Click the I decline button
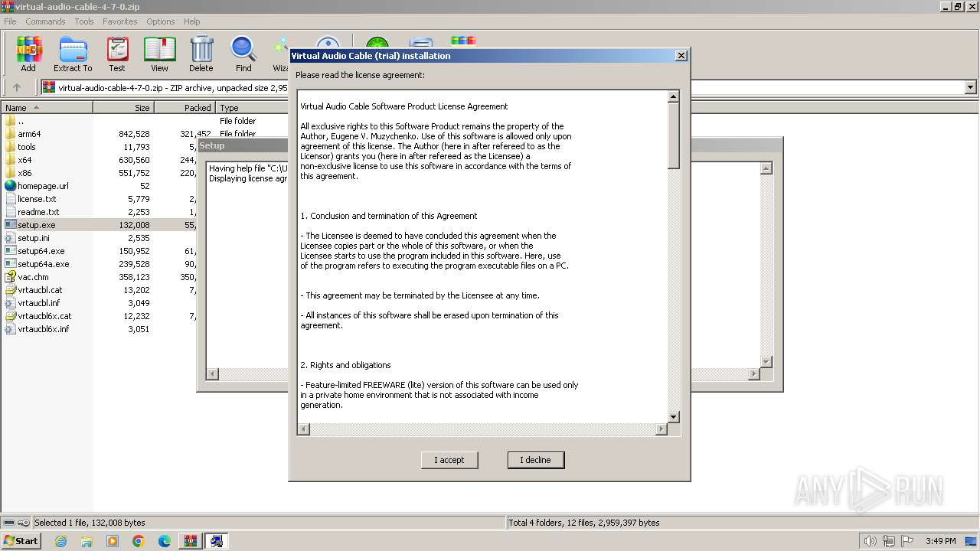980x551 pixels. (x=536, y=460)
